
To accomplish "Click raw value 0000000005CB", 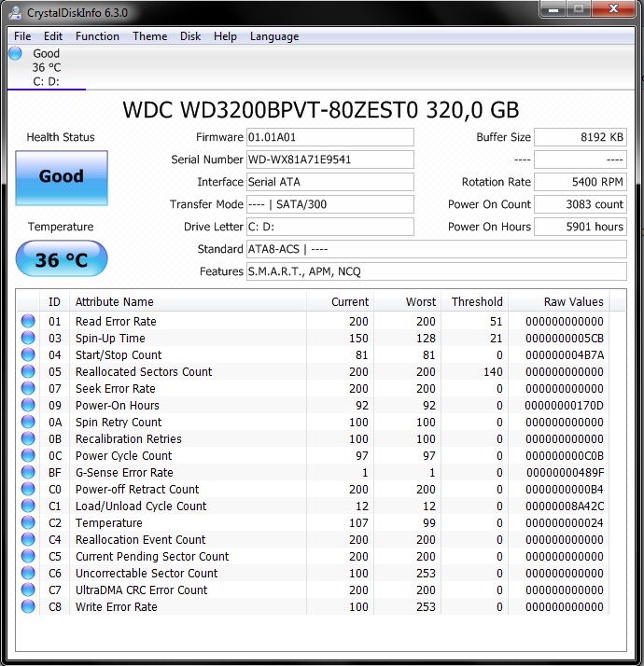I will [x=565, y=339].
